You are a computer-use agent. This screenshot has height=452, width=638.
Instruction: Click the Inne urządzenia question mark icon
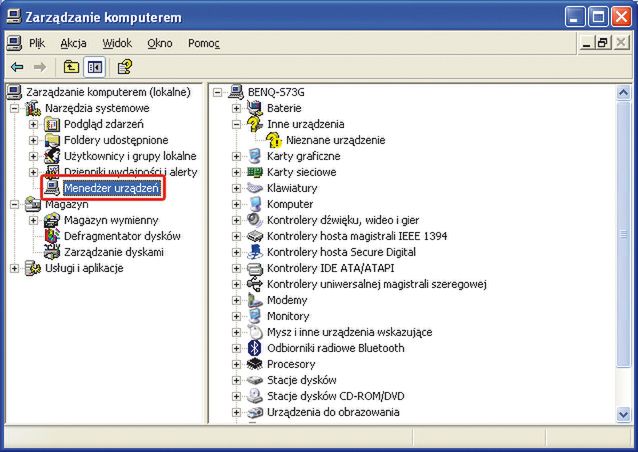tap(255, 124)
